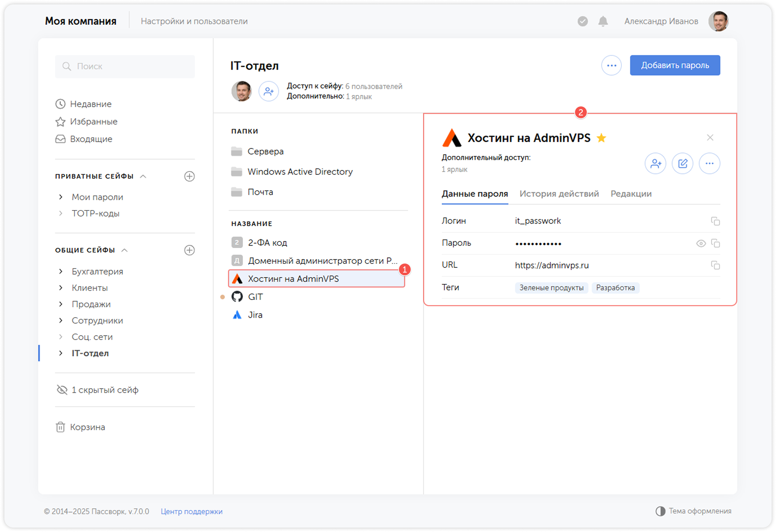The image size is (776, 532).
Task: Open Центр поддержки link
Action: [191, 512]
